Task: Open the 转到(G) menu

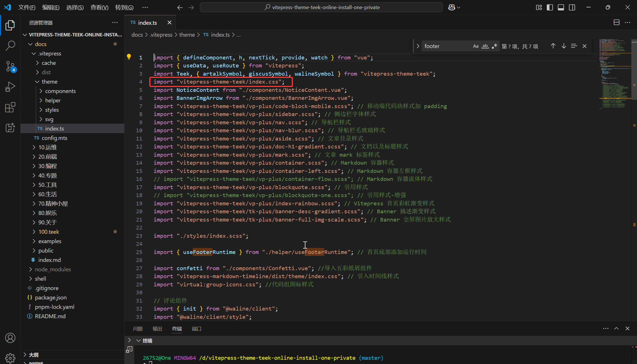Action: (124, 7)
